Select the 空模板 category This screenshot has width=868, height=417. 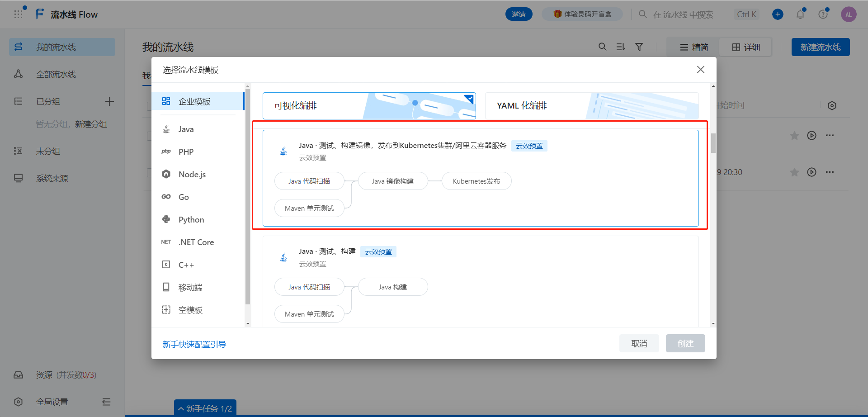198,310
